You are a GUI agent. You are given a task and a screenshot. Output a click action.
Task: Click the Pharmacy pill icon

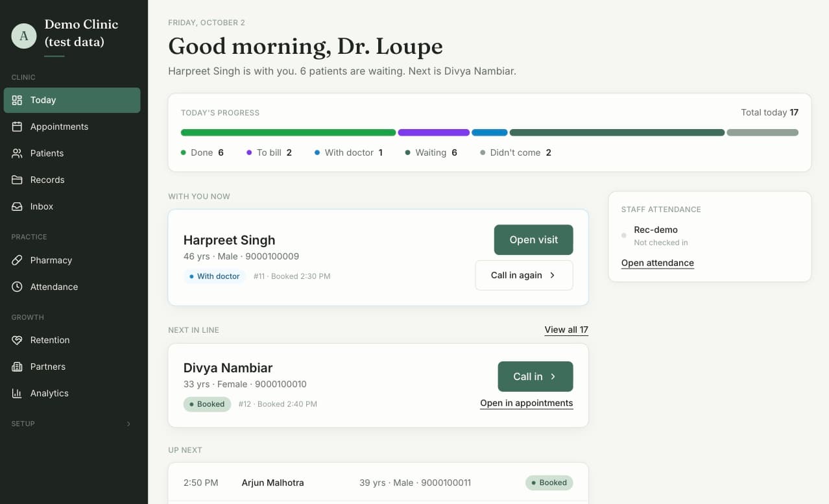[18, 260]
